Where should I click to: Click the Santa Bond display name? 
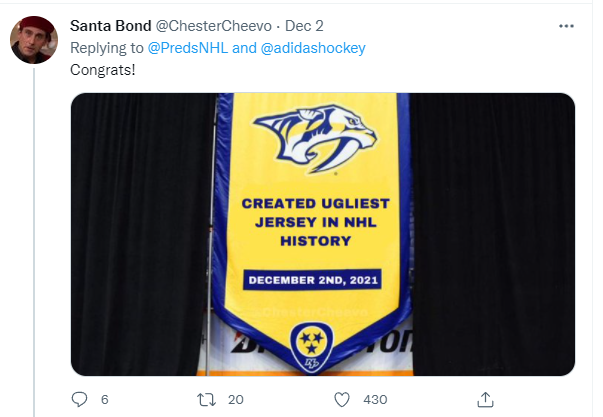point(111,24)
